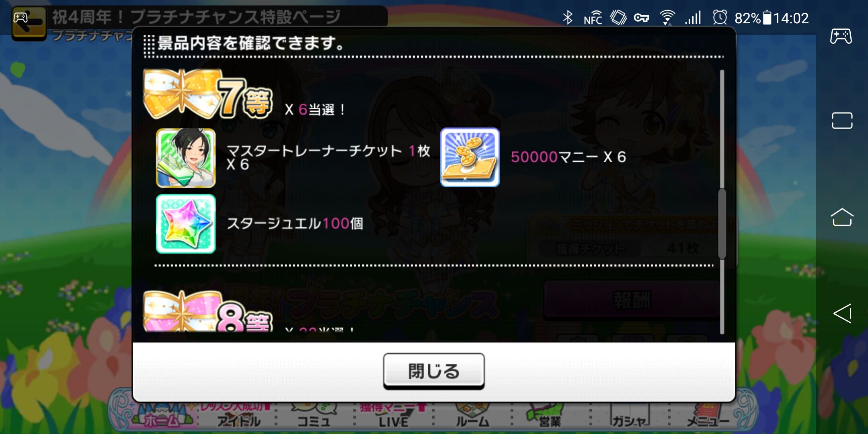This screenshot has width=868, height=434.
Task: Open the アイドル tab
Action: click(239, 416)
